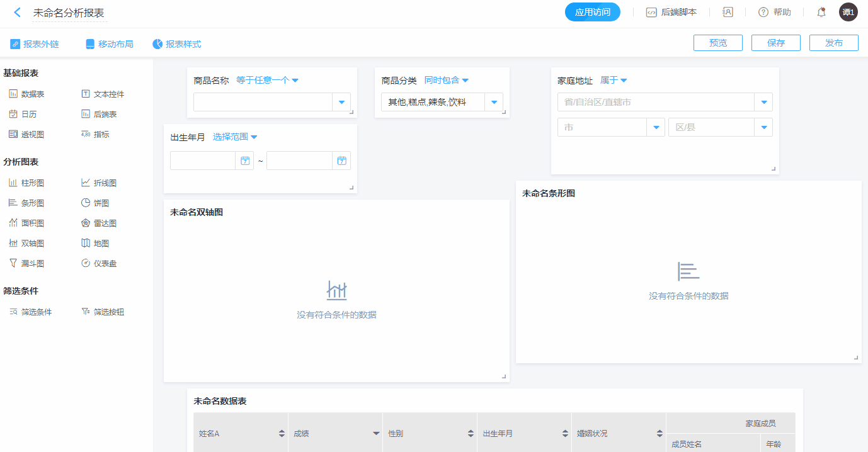This screenshot has height=452, width=868.
Task: Open the 等于任意一个 condition dropdown
Action: pyautogui.click(x=267, y=81)
